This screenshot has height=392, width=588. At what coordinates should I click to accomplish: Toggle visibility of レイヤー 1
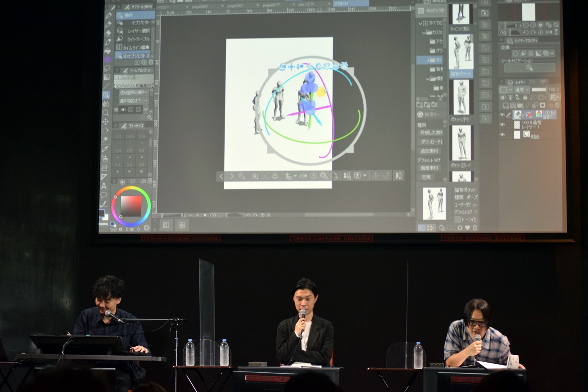tap(502, 124)
